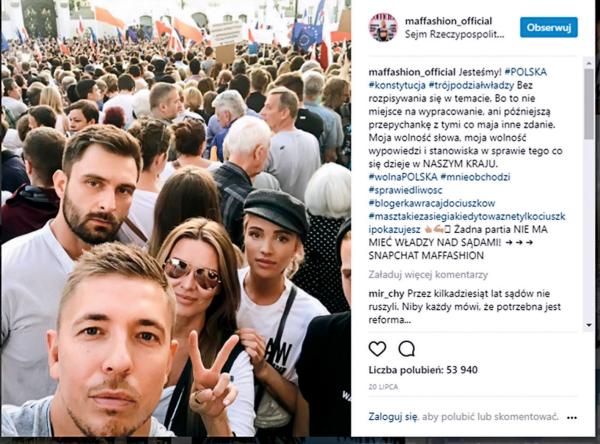Open the #trójpodziałwładzy hashtag
Screen dimensions: 600x444
coord(471,85)
